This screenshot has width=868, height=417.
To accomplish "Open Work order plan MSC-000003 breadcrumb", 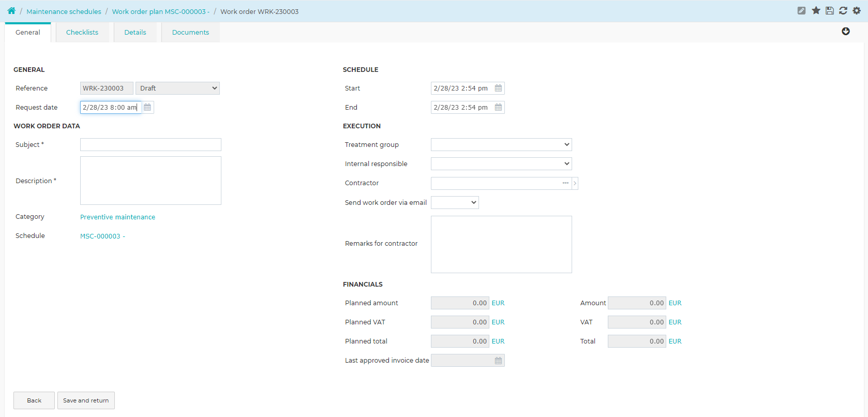I will click(x=160, y=11).
